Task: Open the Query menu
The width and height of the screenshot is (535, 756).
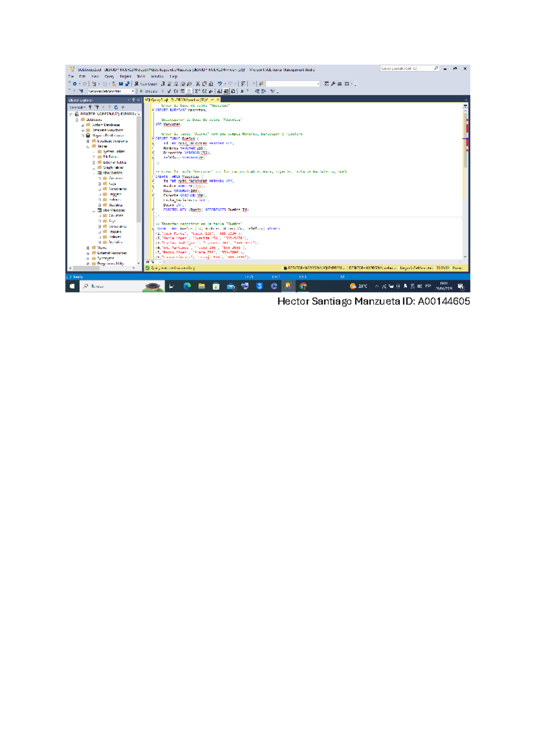Action: tap(109, 77)
